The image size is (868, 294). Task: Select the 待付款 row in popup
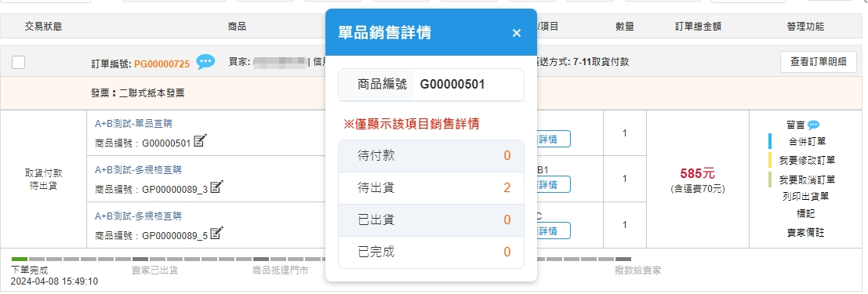pyautogui.click(x=430, y=156)
